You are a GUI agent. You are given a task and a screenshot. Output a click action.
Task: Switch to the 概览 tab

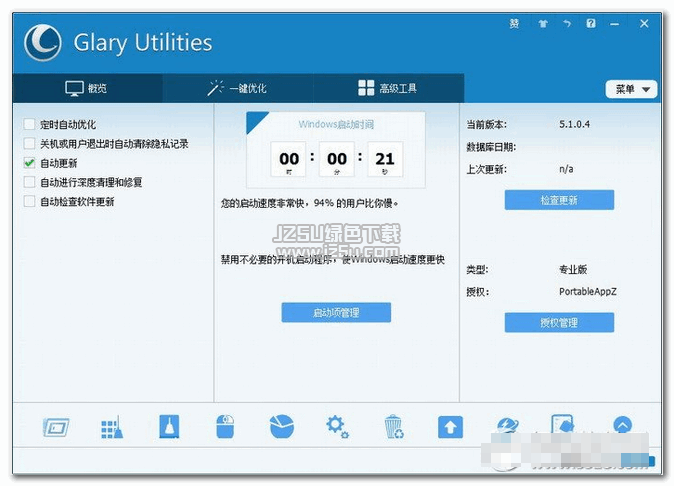87,88
